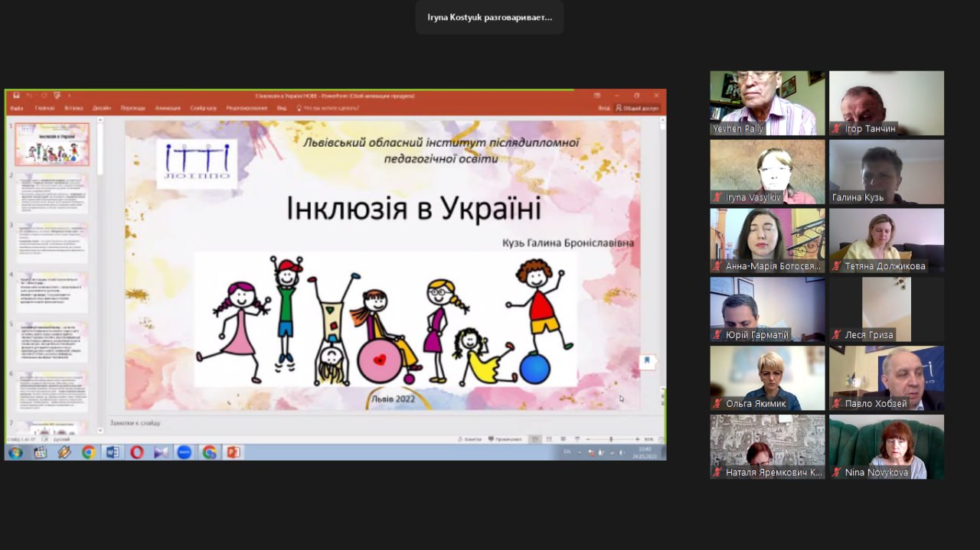Screen dimensions: 980x550
Task: Click the Zoom app taskbar icon
Action: tap(184, 452)
